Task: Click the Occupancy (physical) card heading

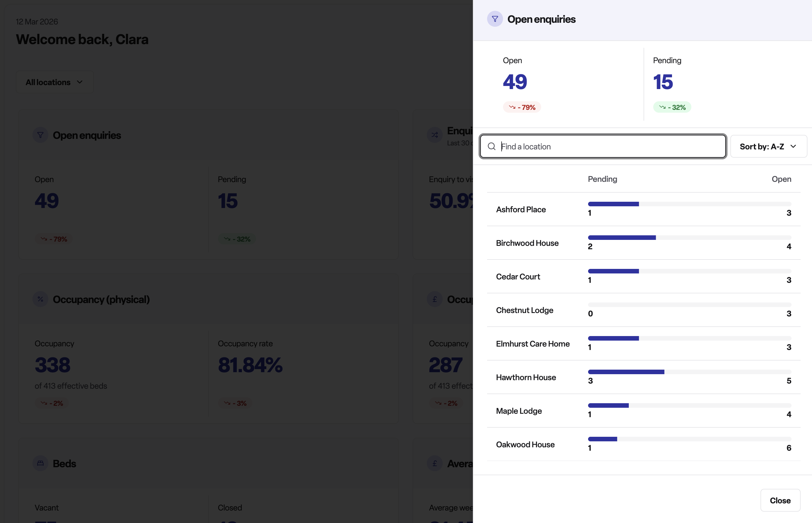Action: [101, 300]
